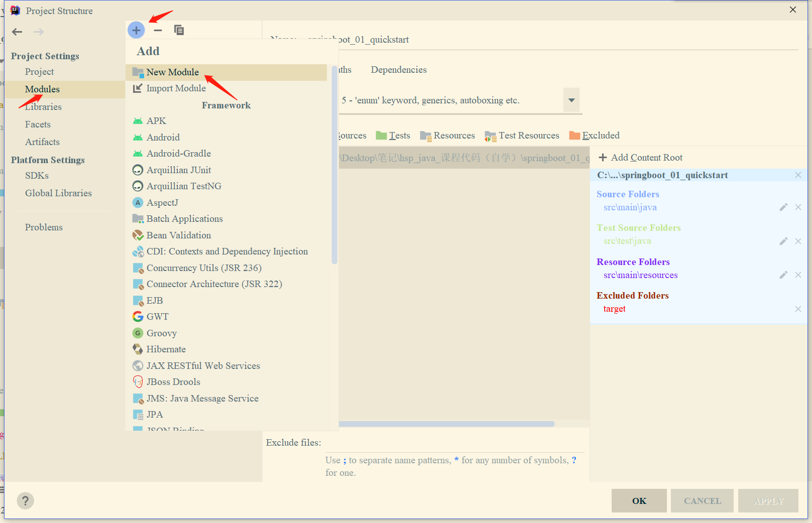Select the AspectJ framework icon
This screenshot has width=812, height=523.
point(138,203)
